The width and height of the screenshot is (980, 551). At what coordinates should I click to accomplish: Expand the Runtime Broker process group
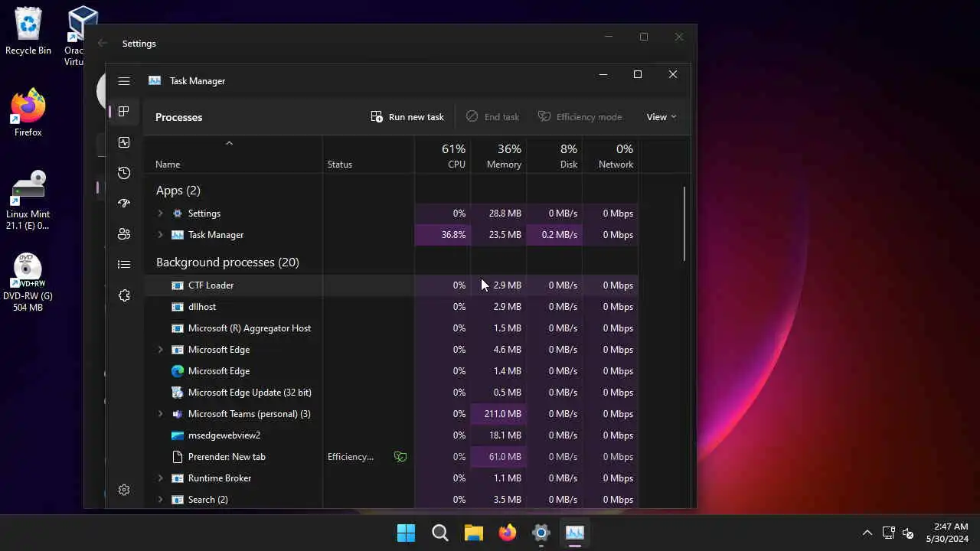[x=160, y=478]
